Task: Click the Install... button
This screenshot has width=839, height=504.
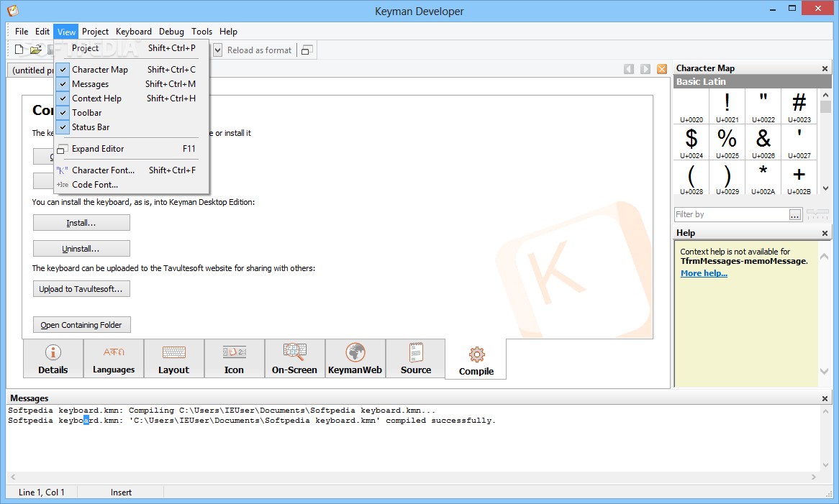Action: pyautogui.click(x=81, y=223)
